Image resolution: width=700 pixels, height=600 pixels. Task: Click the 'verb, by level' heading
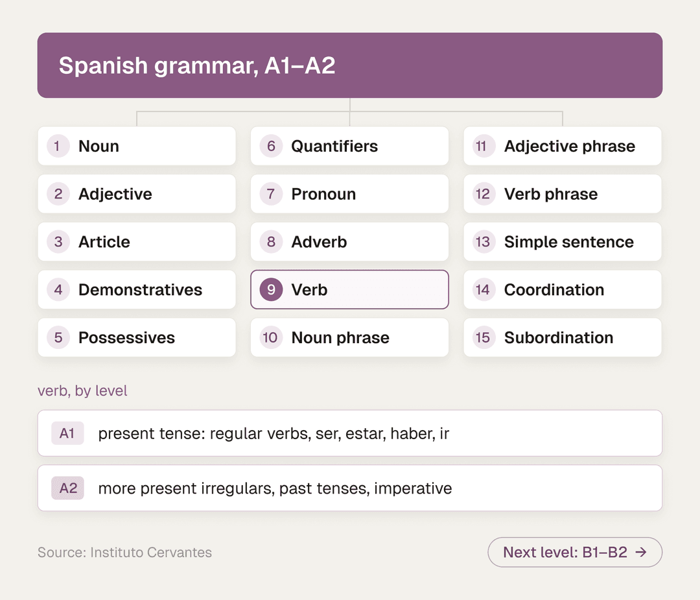pos(82,390)
